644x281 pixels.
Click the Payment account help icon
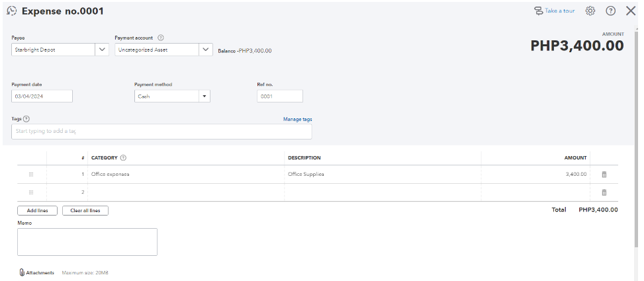pos(161,38)
